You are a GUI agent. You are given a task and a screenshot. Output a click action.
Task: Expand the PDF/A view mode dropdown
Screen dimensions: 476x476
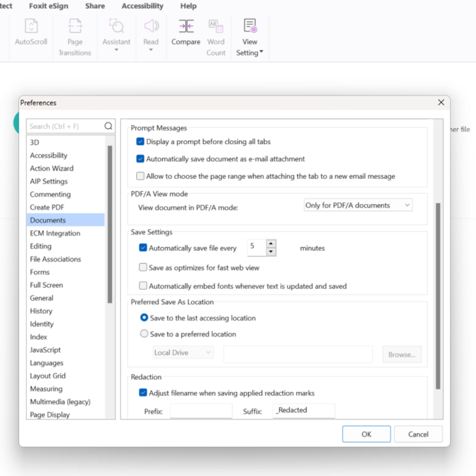tap(358, 205)
